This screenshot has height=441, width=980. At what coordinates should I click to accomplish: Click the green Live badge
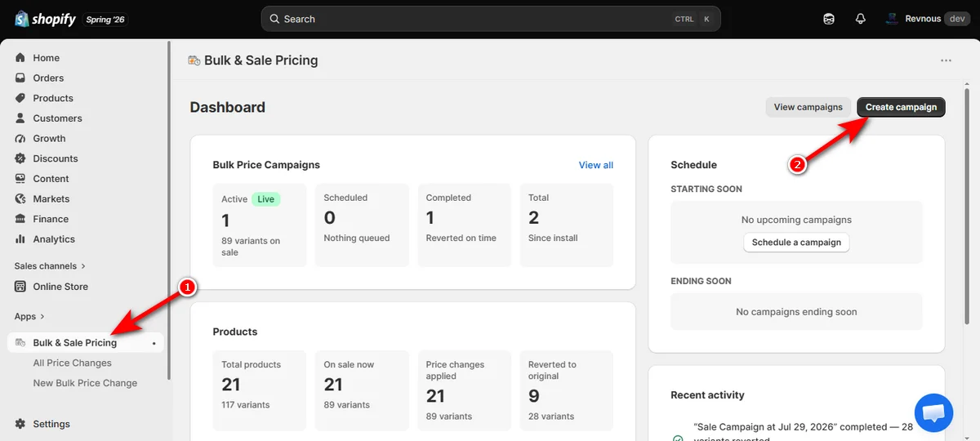coord(265,199)
